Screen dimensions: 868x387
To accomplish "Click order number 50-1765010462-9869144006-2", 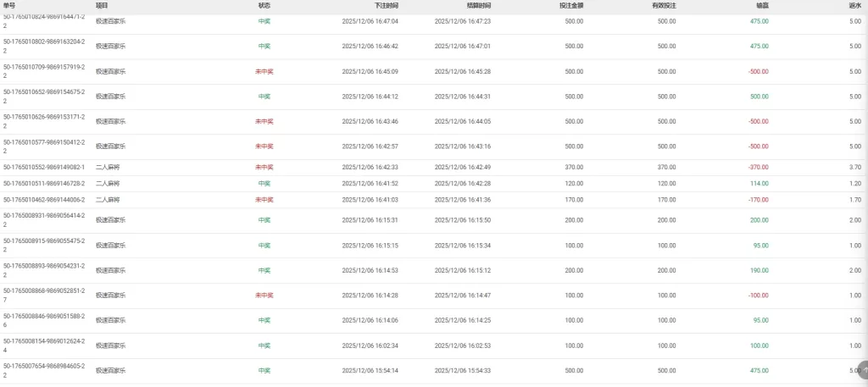I will point(43,199).
